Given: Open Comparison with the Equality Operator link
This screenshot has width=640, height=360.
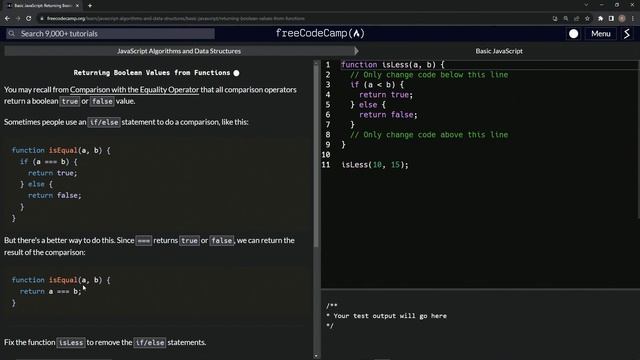Looking at the screenshot, I should [x=134, y=89].
